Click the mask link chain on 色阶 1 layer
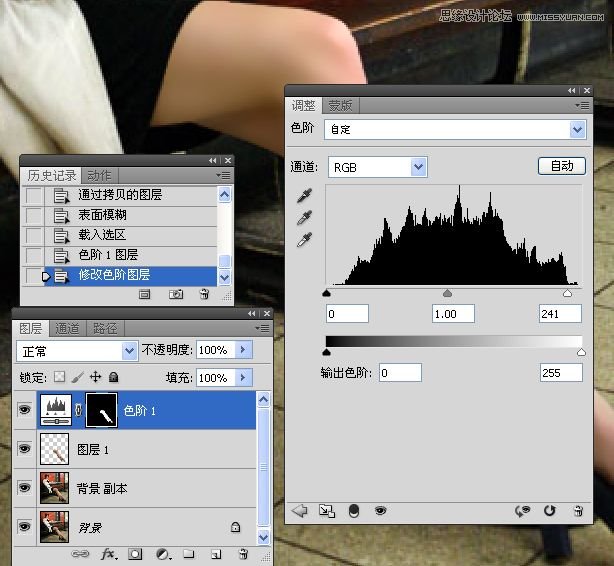 point(78,410)
